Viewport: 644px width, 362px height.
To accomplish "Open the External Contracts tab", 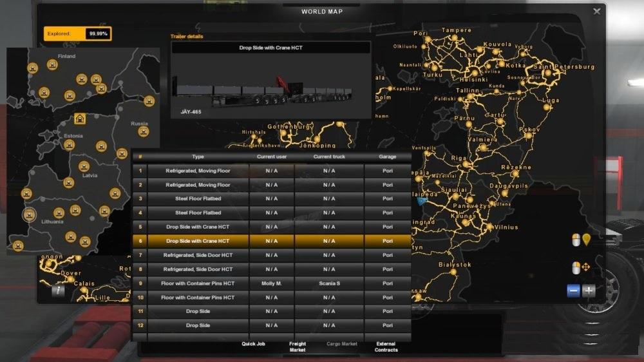I will tap(386, 347).
